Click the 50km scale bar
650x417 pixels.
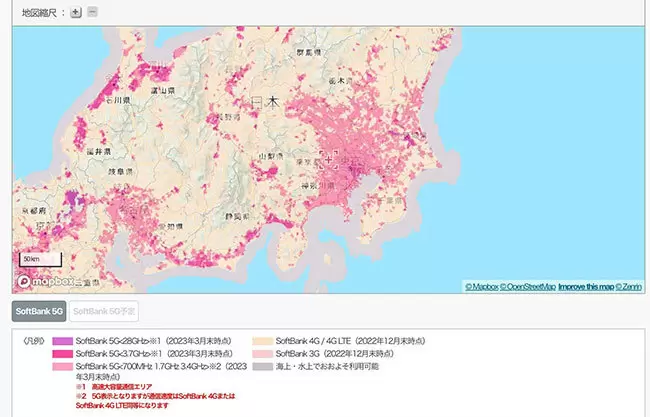pyautogui.click(x=40, y=259)
